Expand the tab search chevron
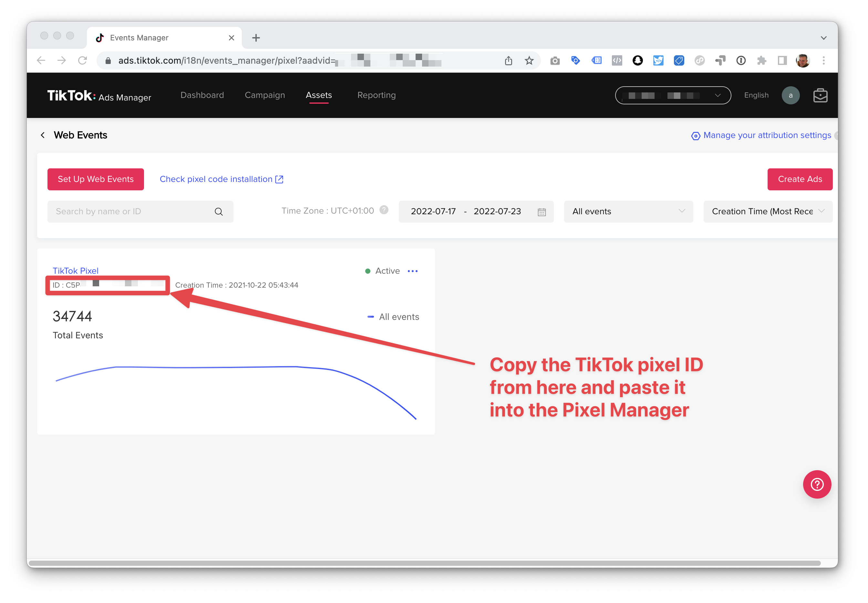The image size is (868, 603). 823,38
